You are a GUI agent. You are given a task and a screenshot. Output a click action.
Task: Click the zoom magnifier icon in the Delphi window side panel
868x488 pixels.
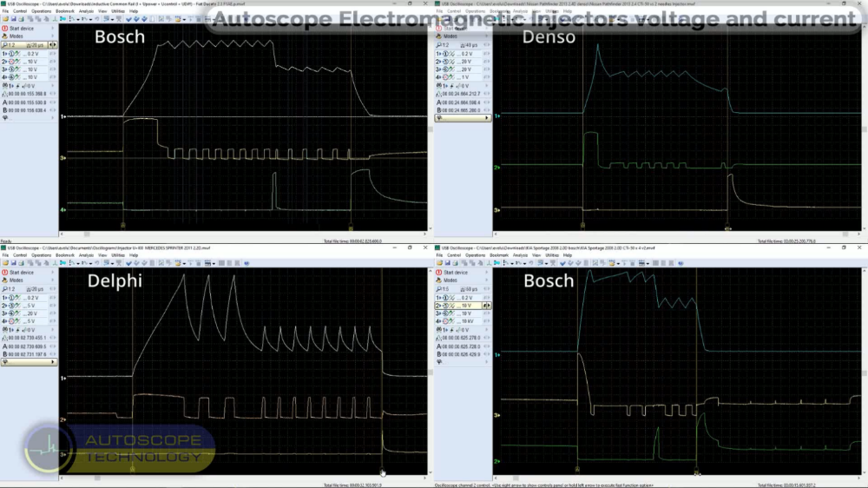pyautogui.click(x=5, y=288)
